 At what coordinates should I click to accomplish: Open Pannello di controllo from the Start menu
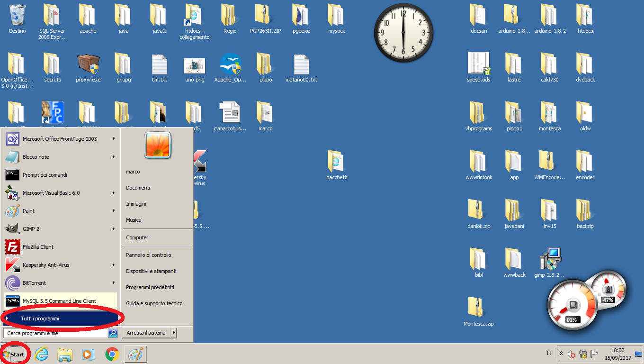pyautogui.click(x=149, y=255)
